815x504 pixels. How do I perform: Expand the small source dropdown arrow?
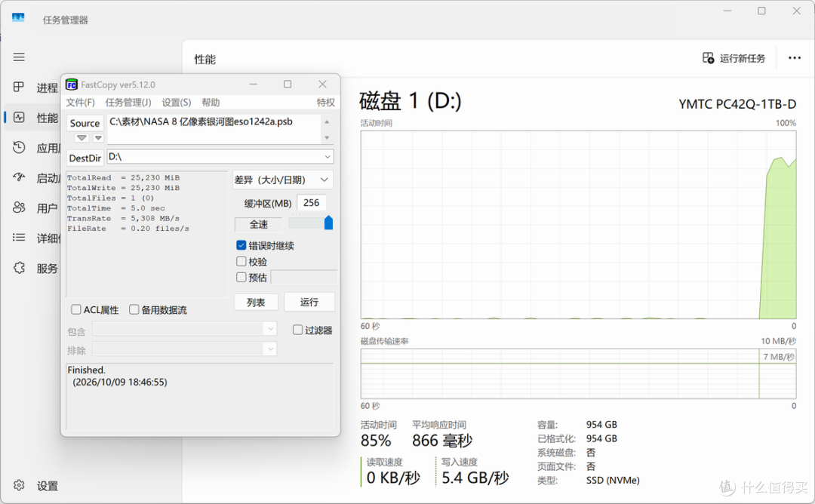pyautogui.click(x=98, y=137)
